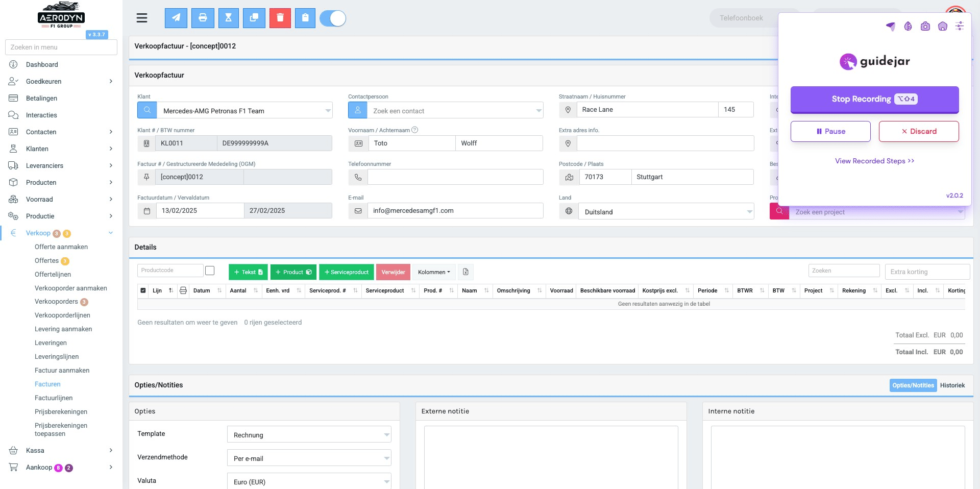Discard the Guidejar recording
This screenshot has width=980, height=489.
[919, 131]
